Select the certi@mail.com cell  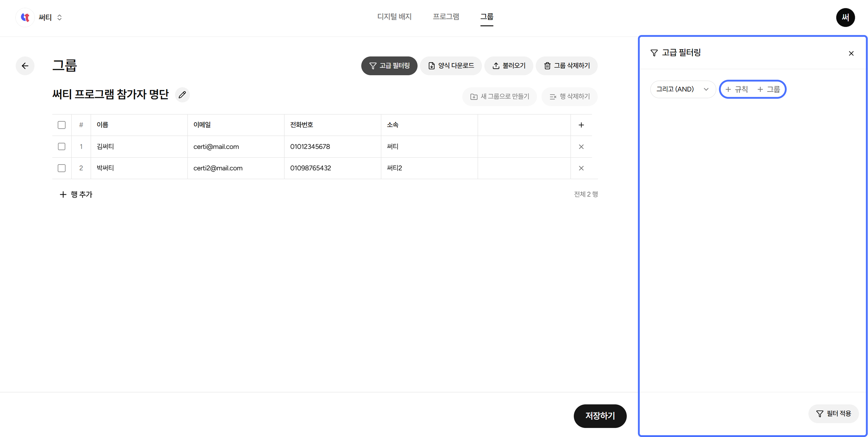pyautogui.click(x=236, y=146)
